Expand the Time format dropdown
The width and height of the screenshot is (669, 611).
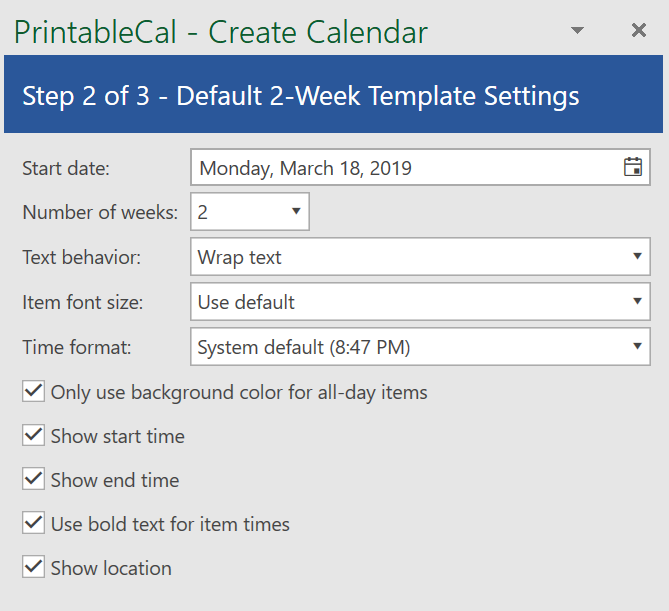(x=420, y=346)
